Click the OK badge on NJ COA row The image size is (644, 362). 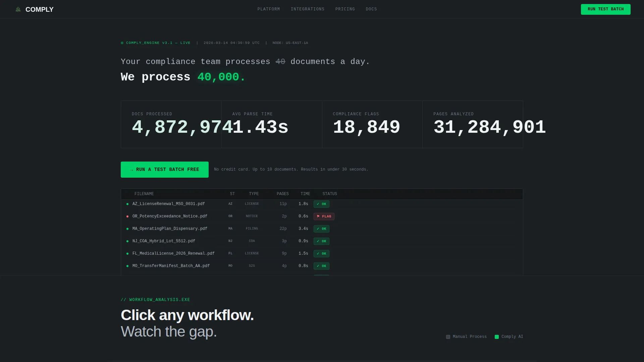pos(321,241)
